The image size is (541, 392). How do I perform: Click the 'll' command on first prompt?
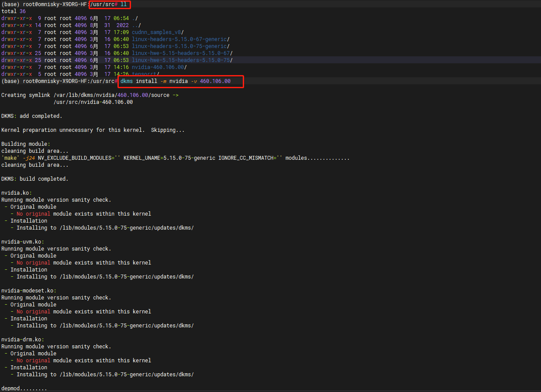[124, 4]
